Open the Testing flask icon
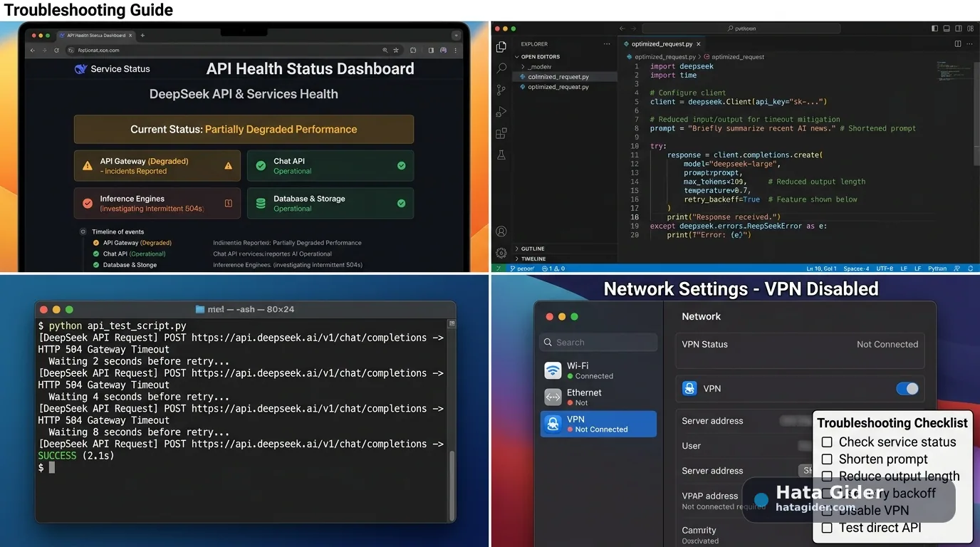Screen dimensions: 980x547 pyautogui.click(x=501, y=155)
